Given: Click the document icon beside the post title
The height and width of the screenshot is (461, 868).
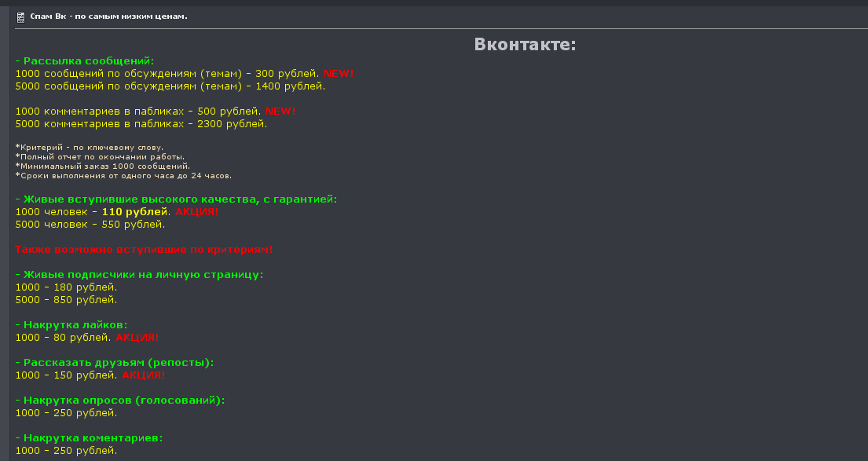Looking at the screenshot, I should pyautogui.click(x=20, y=18).
